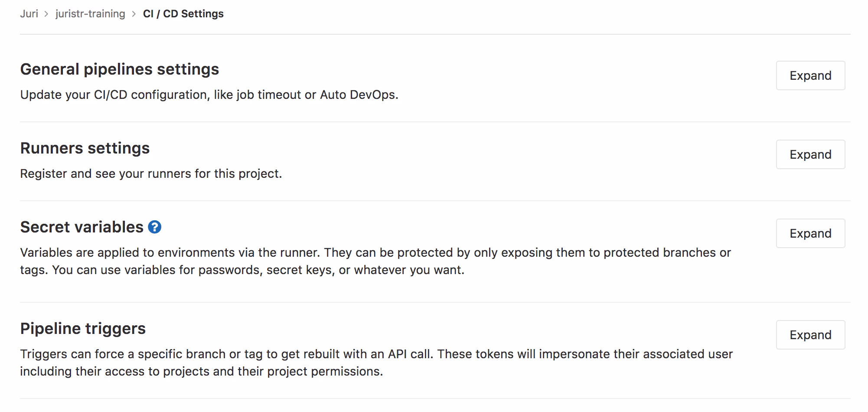Viewport: 868px width, 412px height.
Task: Select the CI / CD Settings breadcrumb
Action: point(183,14)
